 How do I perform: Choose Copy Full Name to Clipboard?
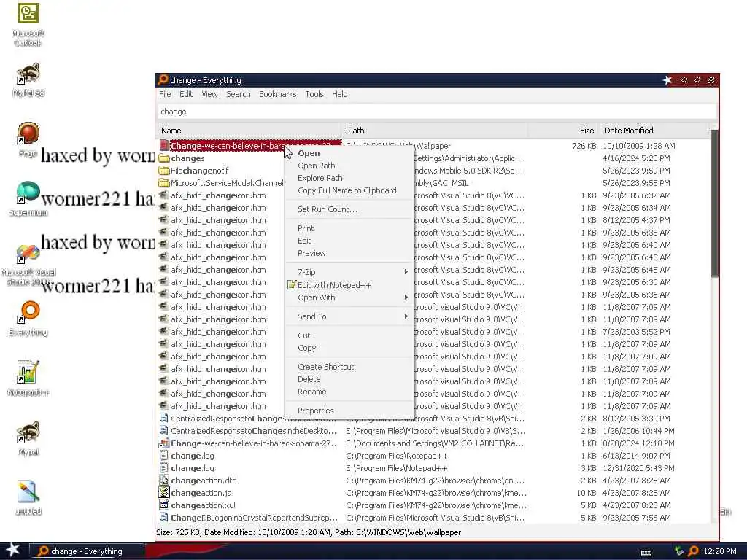tap(349, 190)
